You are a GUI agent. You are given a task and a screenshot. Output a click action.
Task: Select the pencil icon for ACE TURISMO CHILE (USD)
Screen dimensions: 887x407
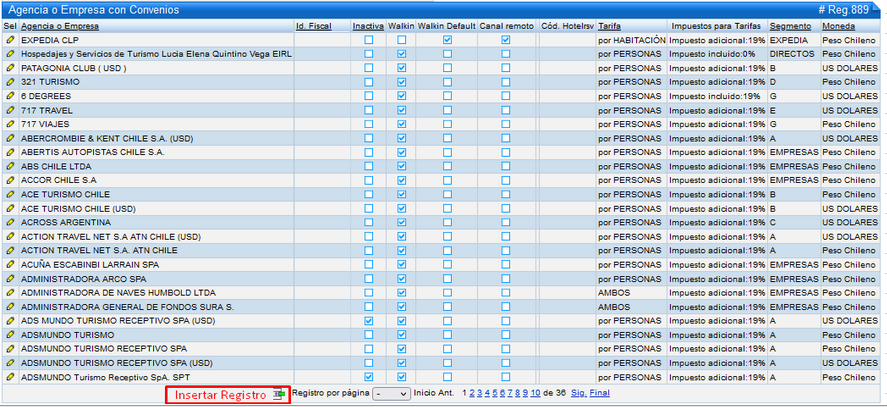[x=10, y=208]
